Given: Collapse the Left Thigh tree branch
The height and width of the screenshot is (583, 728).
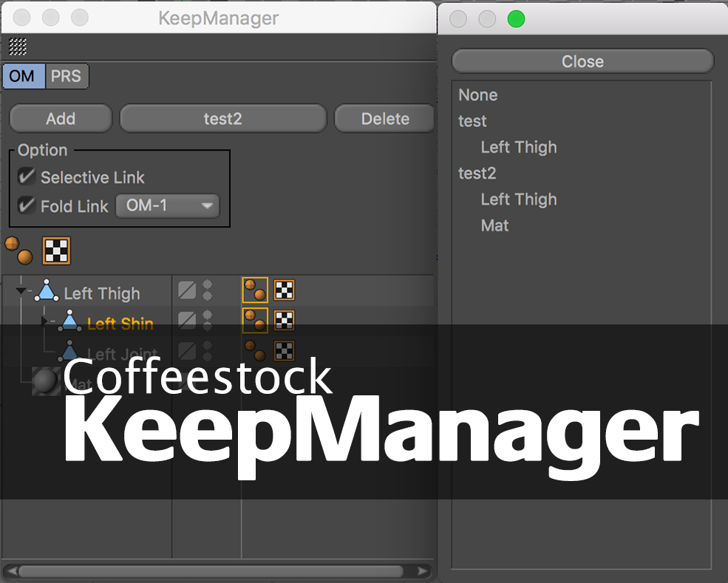Looking at the screenshot, I should [21, 290].
